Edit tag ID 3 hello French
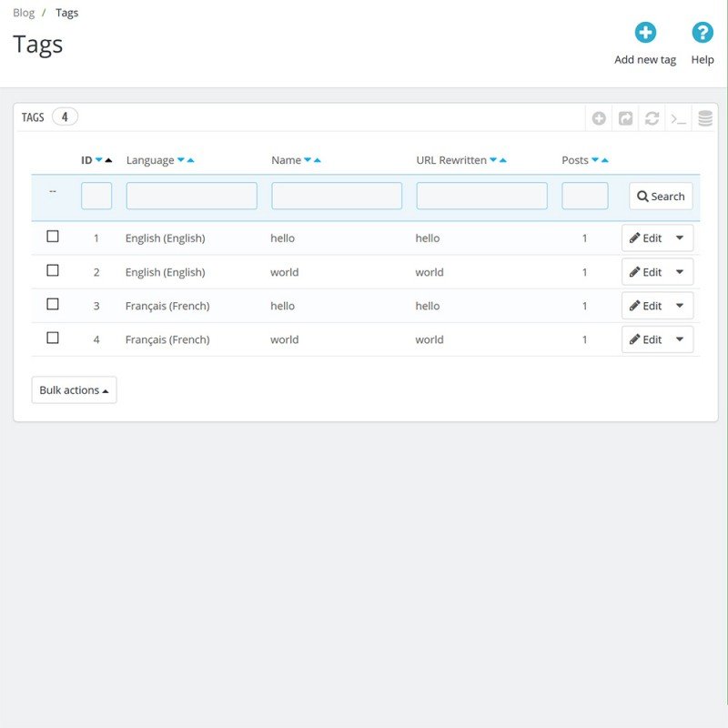The width and height of the screenshot is (728, 728). coord(645,306)
